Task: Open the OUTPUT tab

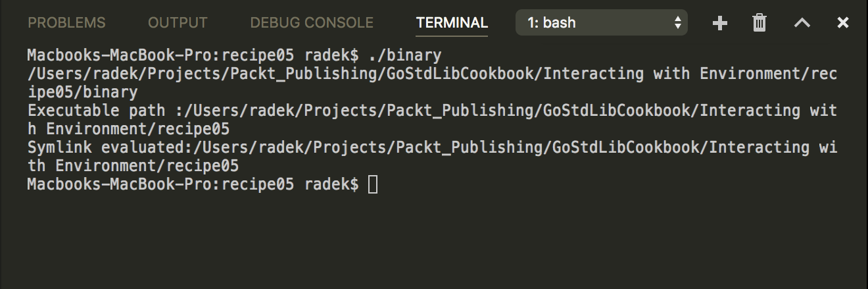Action: [x=178, y=23]
